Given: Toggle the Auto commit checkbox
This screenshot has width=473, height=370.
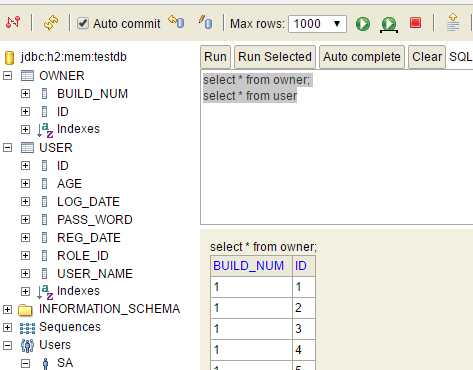Looking at the screenshot, I should point(82,24).
